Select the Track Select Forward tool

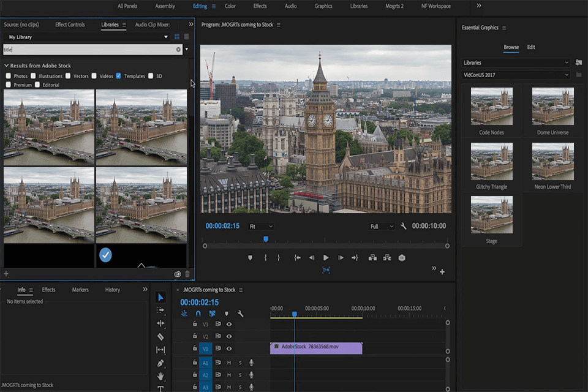tap(160, 310)
